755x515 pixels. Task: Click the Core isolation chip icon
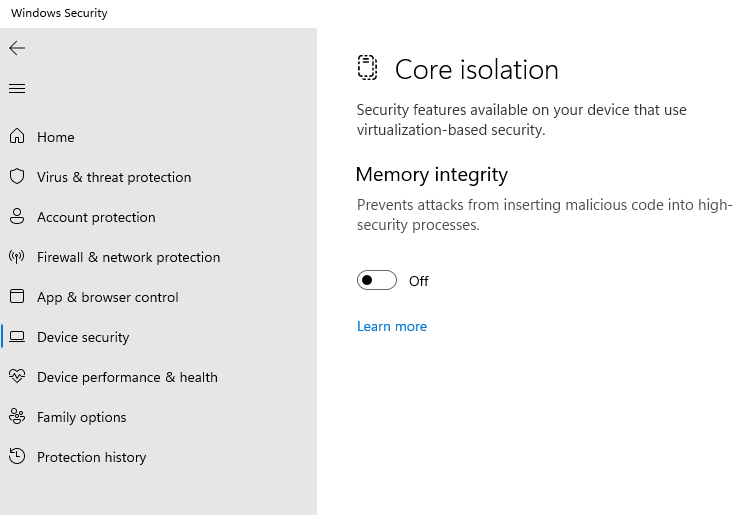pyautogui.click(x=368, y=68)
